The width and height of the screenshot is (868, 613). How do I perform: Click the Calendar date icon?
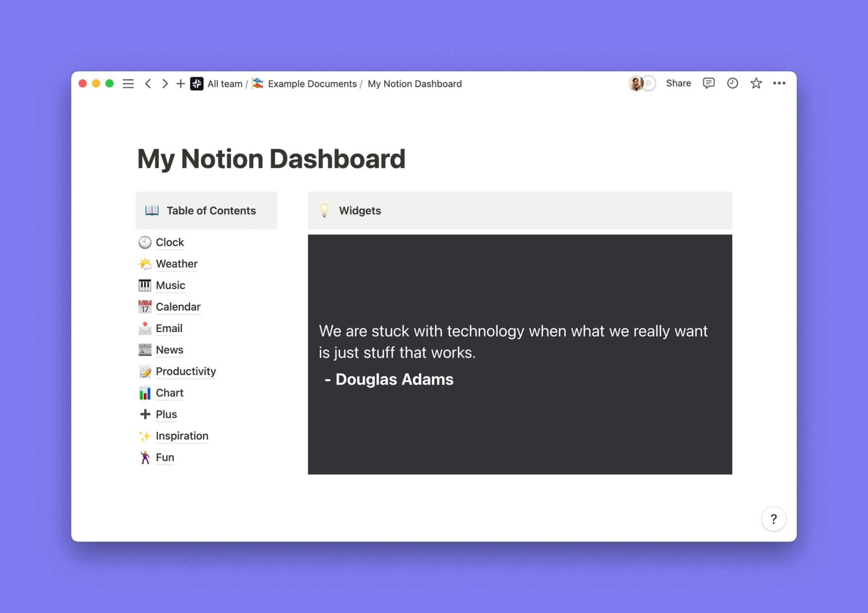(145, 307)
